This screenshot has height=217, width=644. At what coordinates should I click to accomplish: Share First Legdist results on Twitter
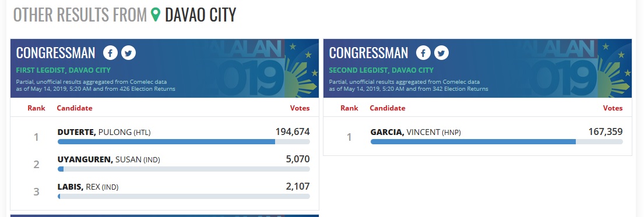click(x=128, y=53)
